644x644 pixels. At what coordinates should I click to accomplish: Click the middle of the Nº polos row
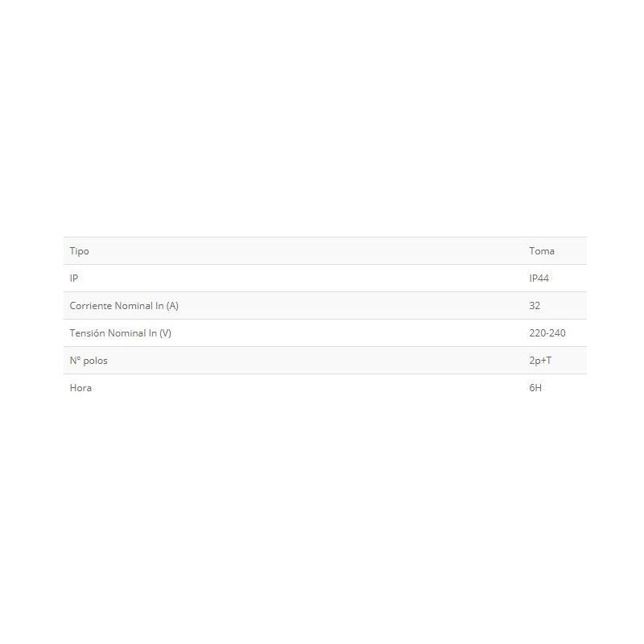pyautogui.click(x=325, y=361)
